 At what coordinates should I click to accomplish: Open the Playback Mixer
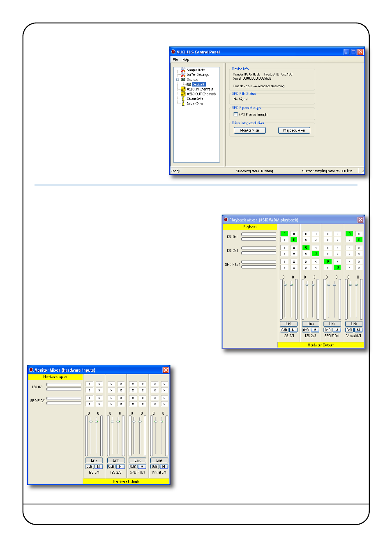click(x=294, y=130)
